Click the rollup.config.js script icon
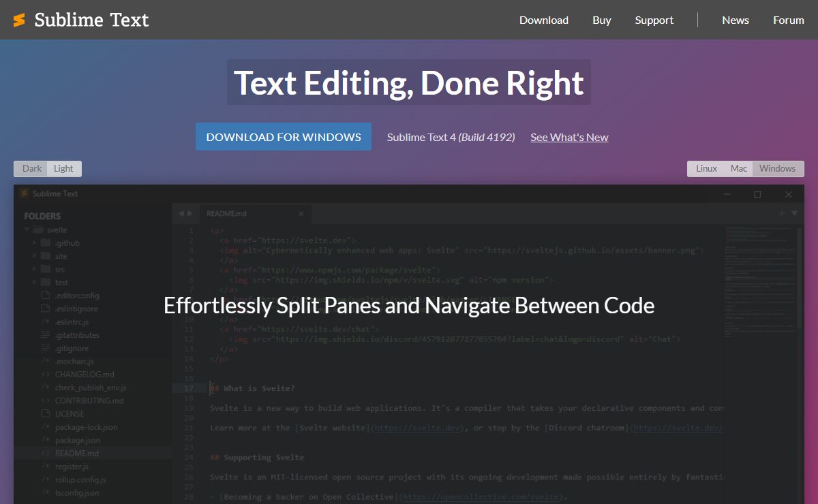The width and height of the screenshot is (818, 504). point(46,479)
